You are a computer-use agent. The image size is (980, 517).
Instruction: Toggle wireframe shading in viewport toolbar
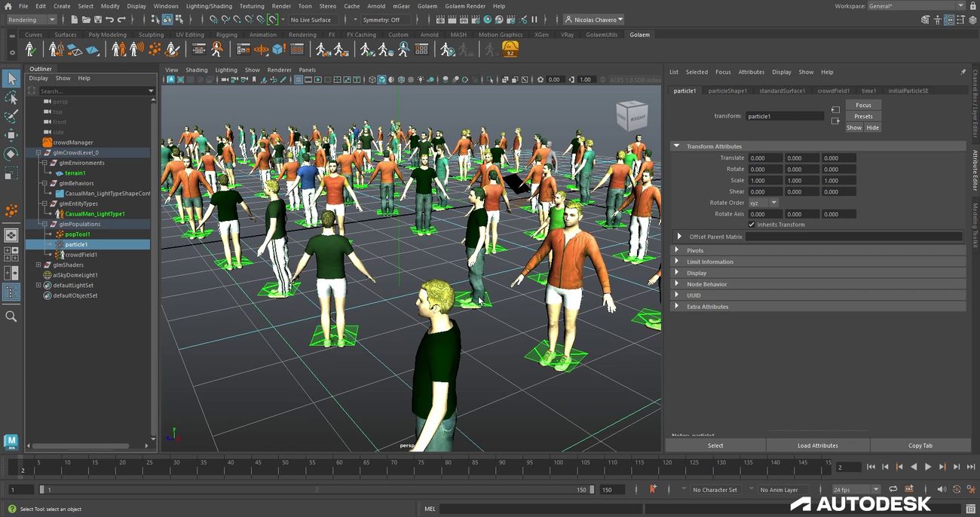click(x=372, y=80)
